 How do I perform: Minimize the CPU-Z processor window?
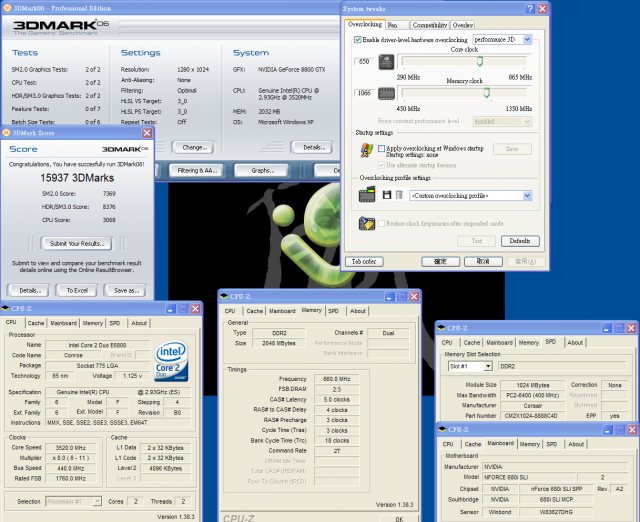pyautogui.click(x=171, y=309)
